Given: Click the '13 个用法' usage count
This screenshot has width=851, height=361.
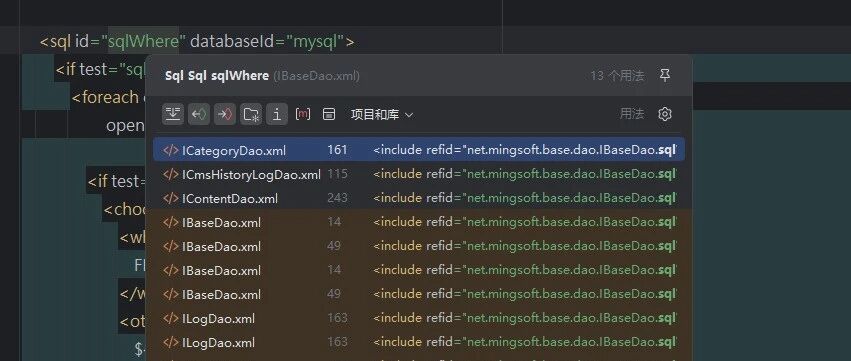Looking at the screenshot, I should point(617,76).
